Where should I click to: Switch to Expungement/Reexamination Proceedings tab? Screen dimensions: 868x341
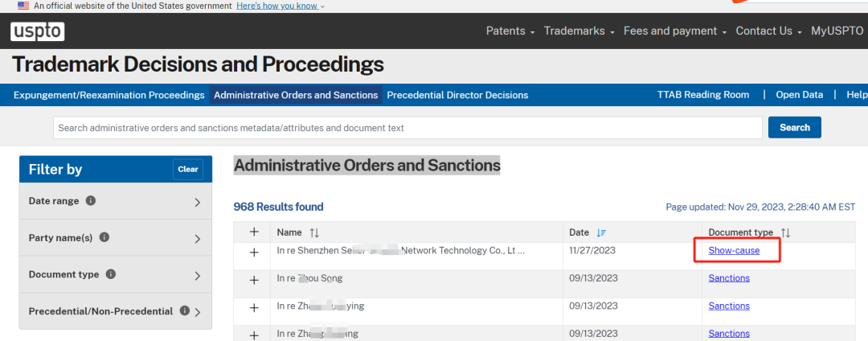tap(109, 95)
